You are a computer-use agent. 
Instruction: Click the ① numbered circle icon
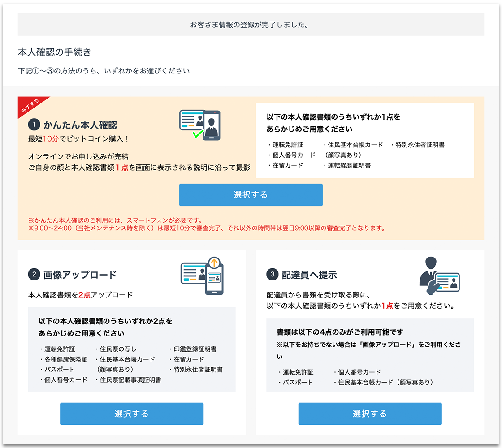point(34,125)
